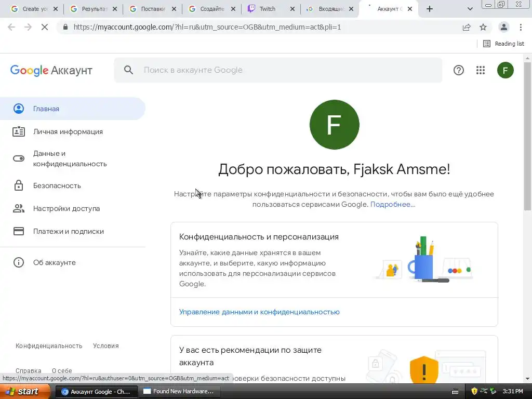Click the ID card icon for Личная информация

tap(19, 131)
